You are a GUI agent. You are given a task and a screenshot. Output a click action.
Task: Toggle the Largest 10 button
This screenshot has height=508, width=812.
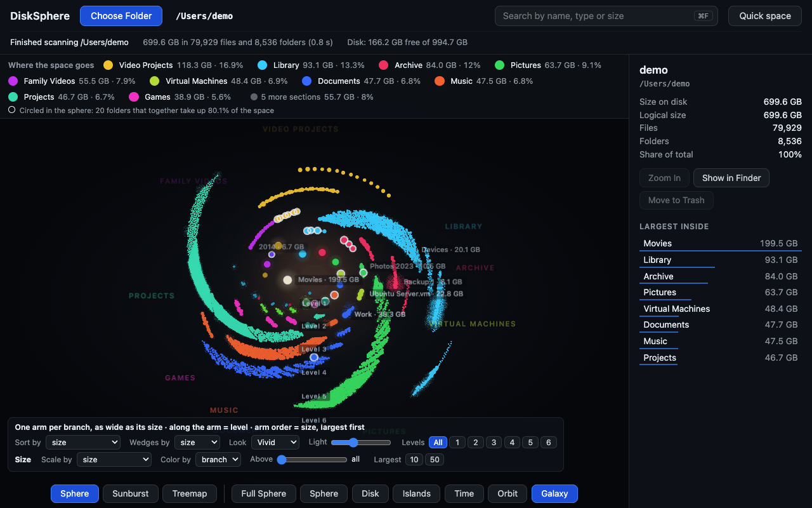click(x=414, y=460)
